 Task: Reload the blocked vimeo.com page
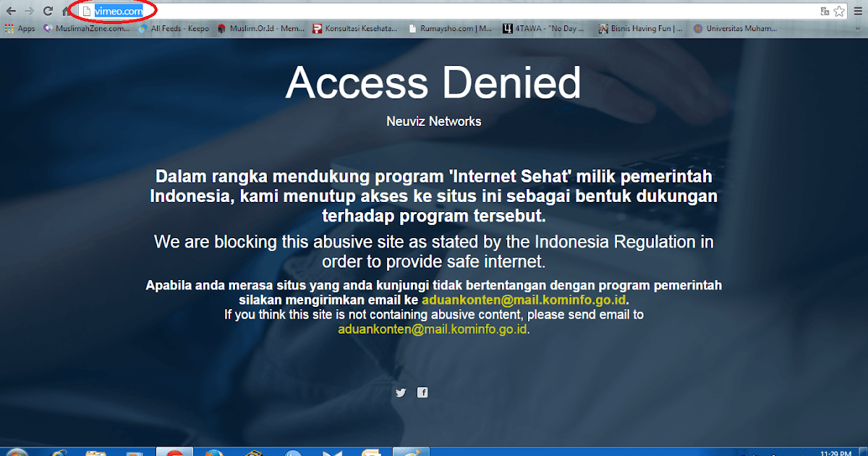pos(48,11)
